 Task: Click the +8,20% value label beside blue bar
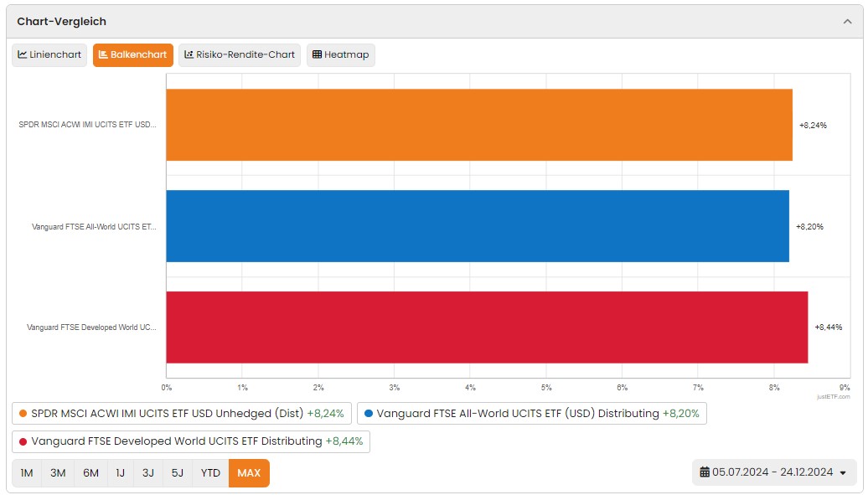click(809, 226)
